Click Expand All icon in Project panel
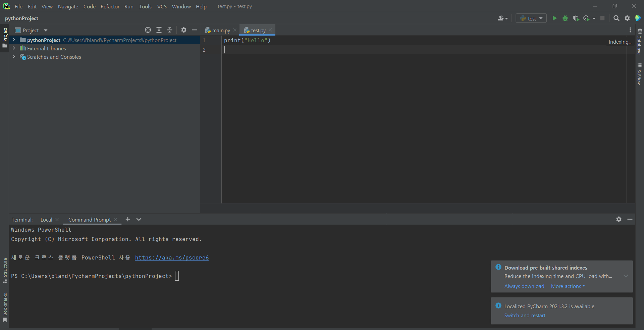Screen dimensions: 644x330 pyautogui.click(x=159, y=30)
